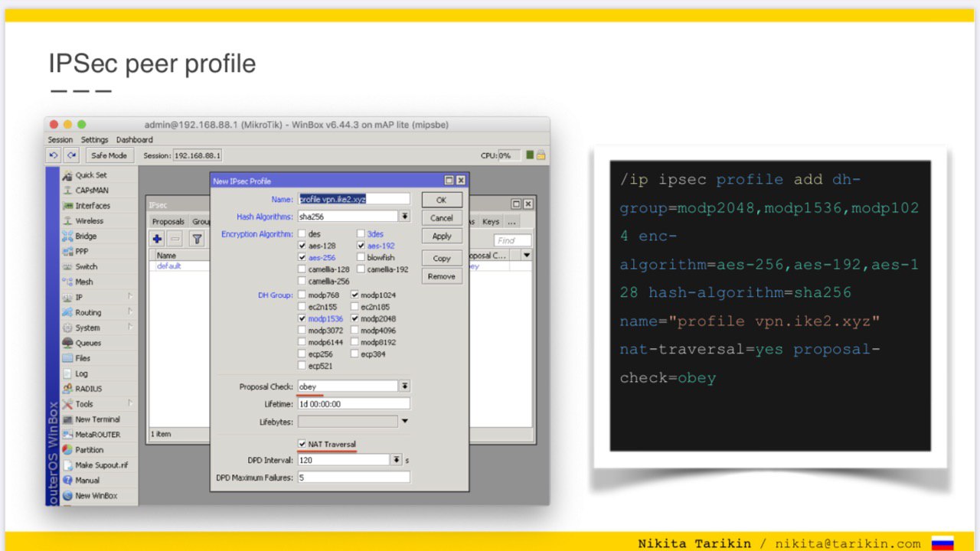
Task: Click the green status indicator beside CPU
Action: click(530, 155)
